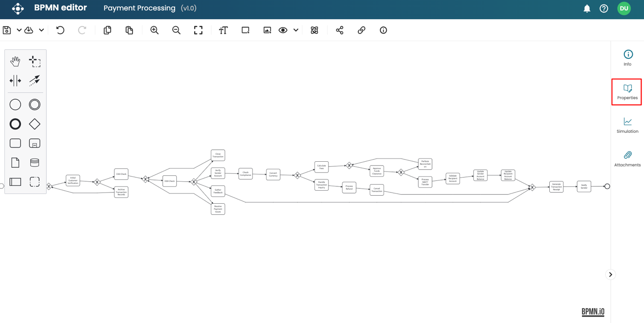This screenshot has height=323, width=644.
Task: Open the share icon in toolbar
Action: 340,30
